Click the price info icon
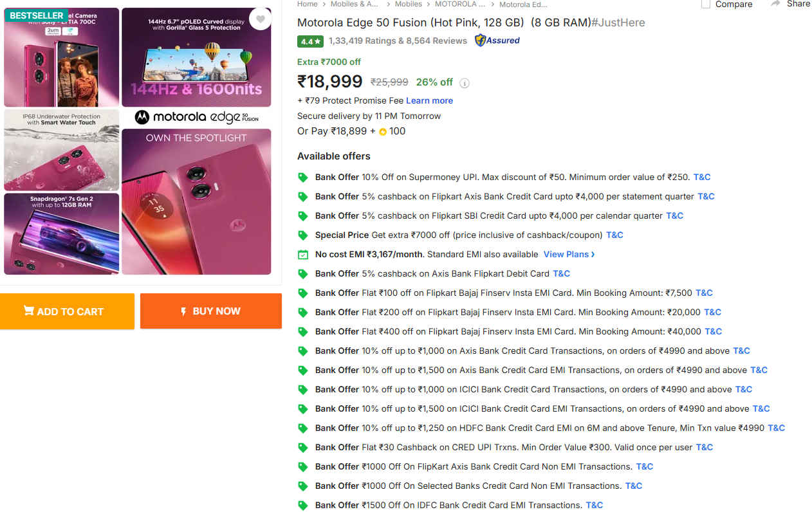 click(465, 83)
